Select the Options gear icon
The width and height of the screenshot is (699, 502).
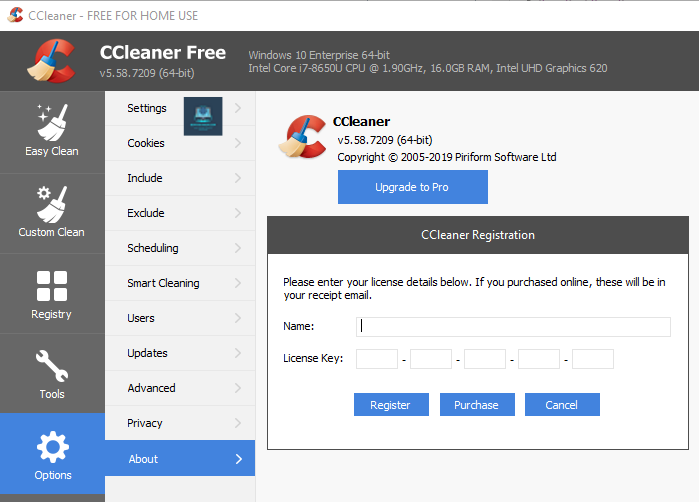(x=53, y=446)
